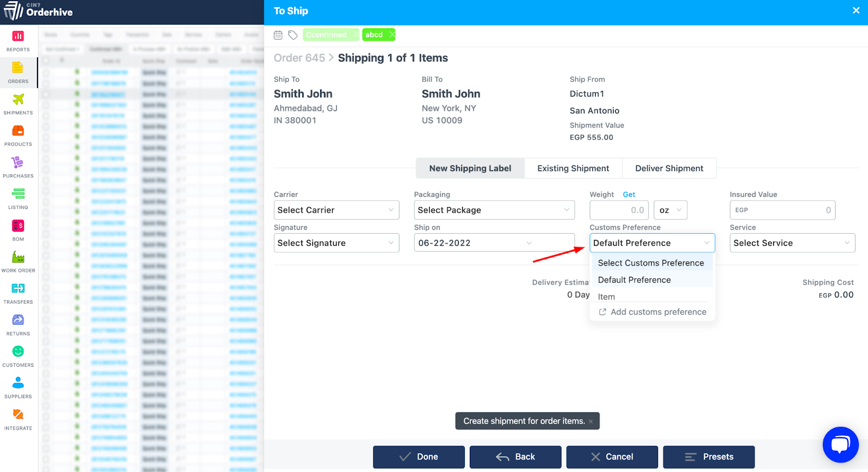
Task: Switch to Existing Shipment tab
Action: (x=573, y=168)
